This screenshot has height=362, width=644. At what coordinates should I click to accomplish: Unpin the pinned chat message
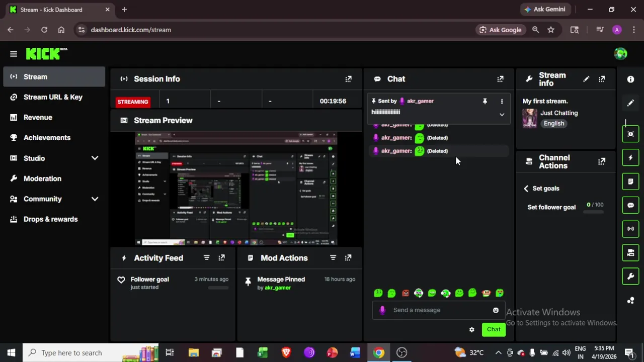485,102
